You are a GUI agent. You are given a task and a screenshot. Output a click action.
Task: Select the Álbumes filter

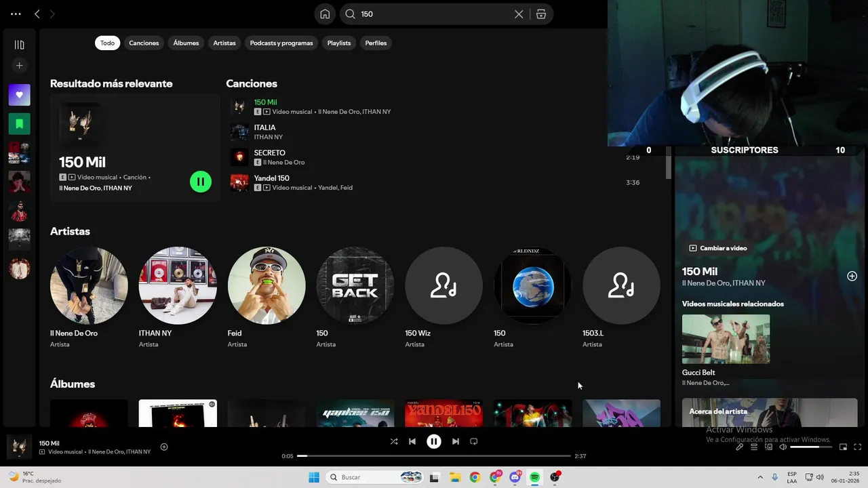(186, 43)
